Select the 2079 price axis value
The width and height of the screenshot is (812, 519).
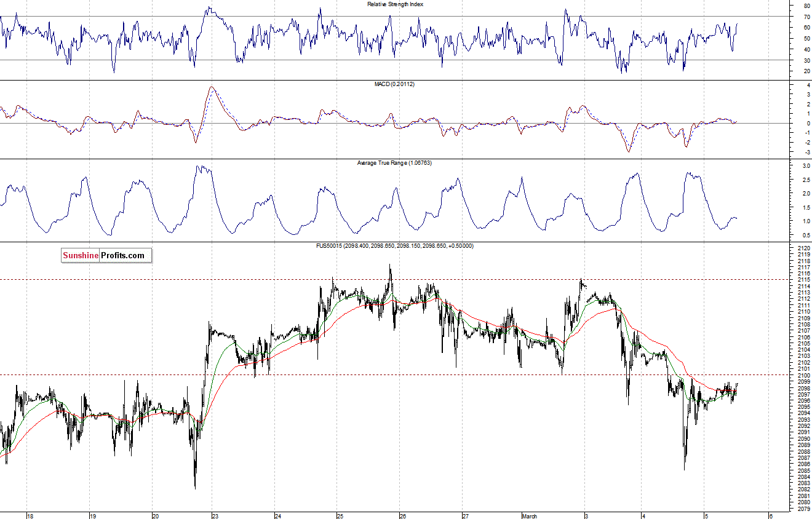[803, 509]
